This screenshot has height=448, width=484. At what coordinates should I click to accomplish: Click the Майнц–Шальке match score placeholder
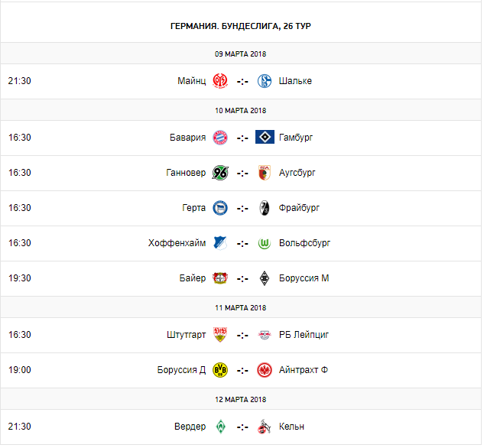242,81
